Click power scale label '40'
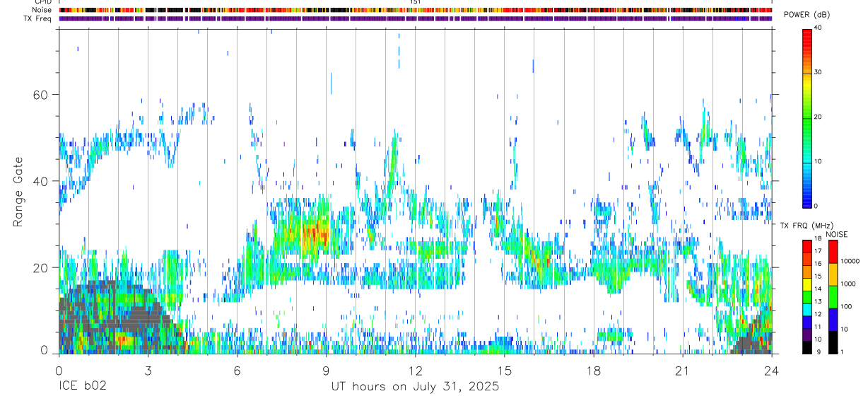Image resolution: width=868 pixels, height=401 pixels. [818, 28]
